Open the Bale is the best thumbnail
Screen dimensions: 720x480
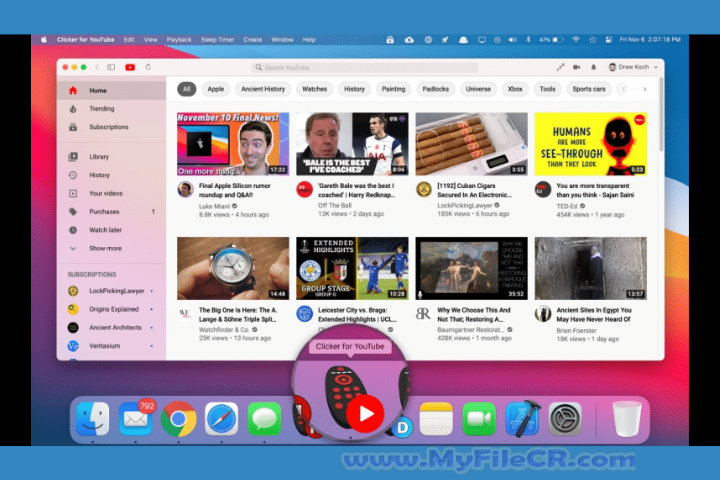point(352,144)
